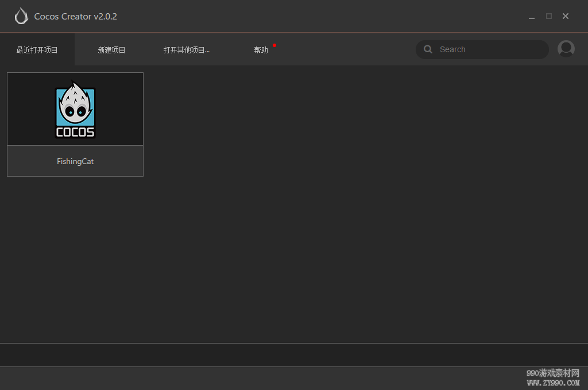Viewport: 588px width, 390px height.
Task: Select the 打开其他项目... tab
Action: point(187,50)
